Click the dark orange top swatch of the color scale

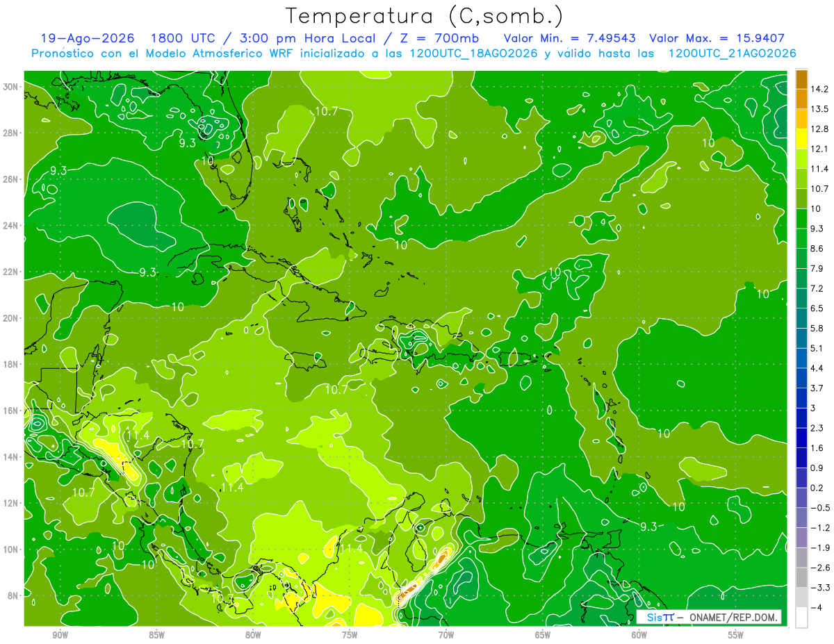tap(801, 79)
